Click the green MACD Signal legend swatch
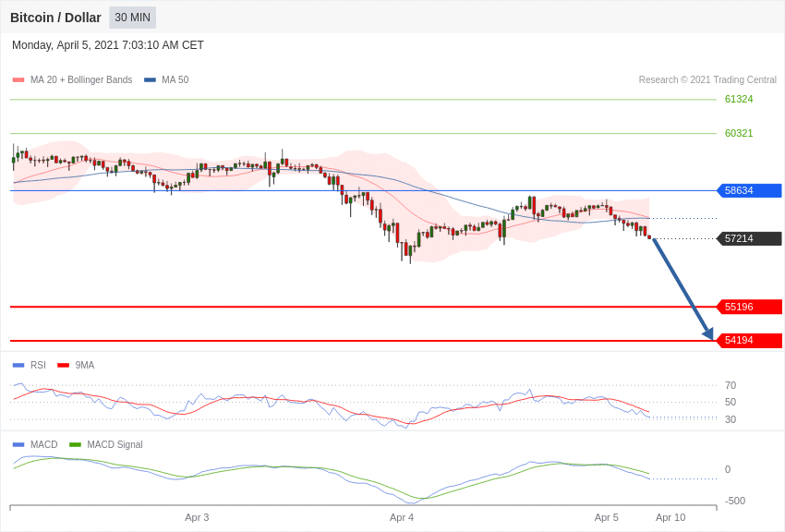785x532 pixels. pos(75,445)
